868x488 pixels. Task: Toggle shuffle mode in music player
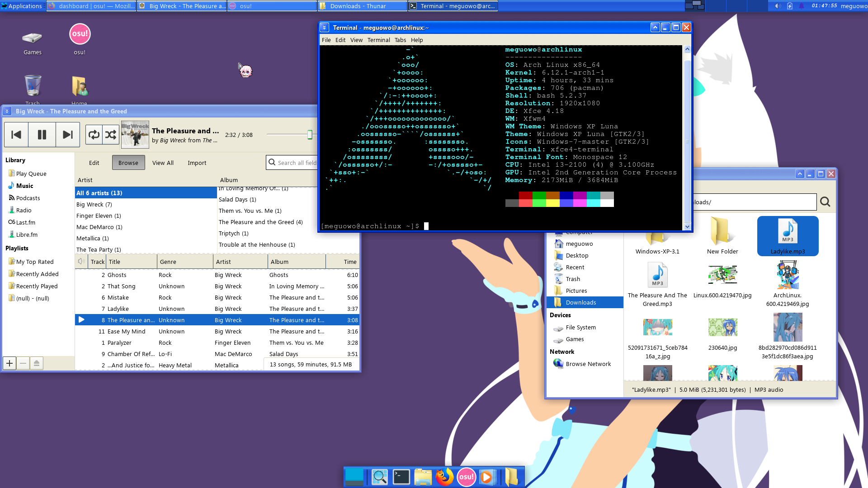pyautogui.click(x=111, y=135)
